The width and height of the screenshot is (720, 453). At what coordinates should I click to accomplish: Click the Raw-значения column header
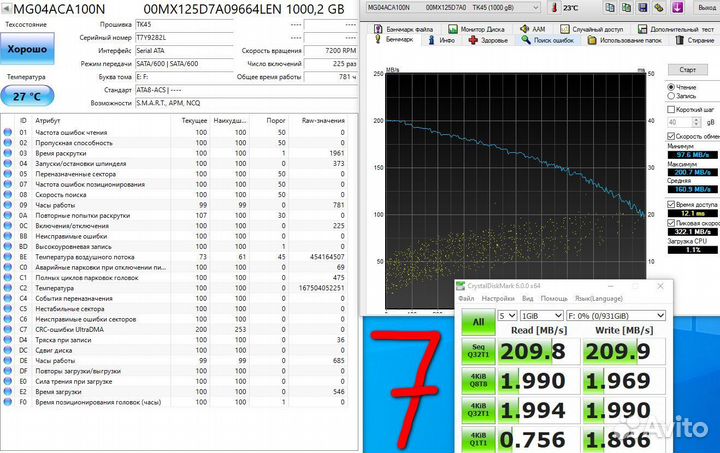[x=323, y=120]
